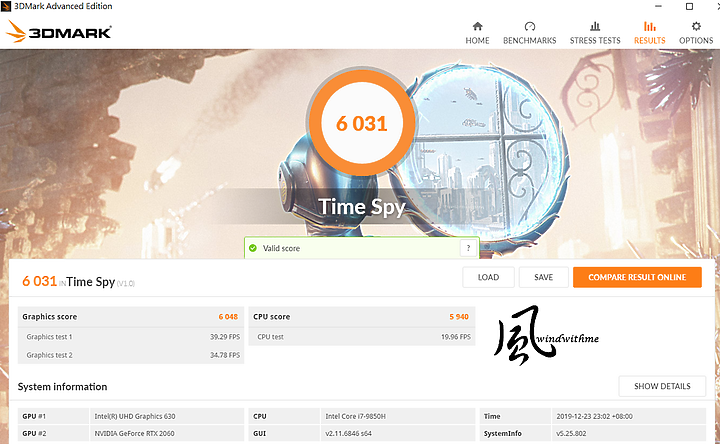
Task: Click the 3DMark title bar app icon
Action: (x=6, y=6)
